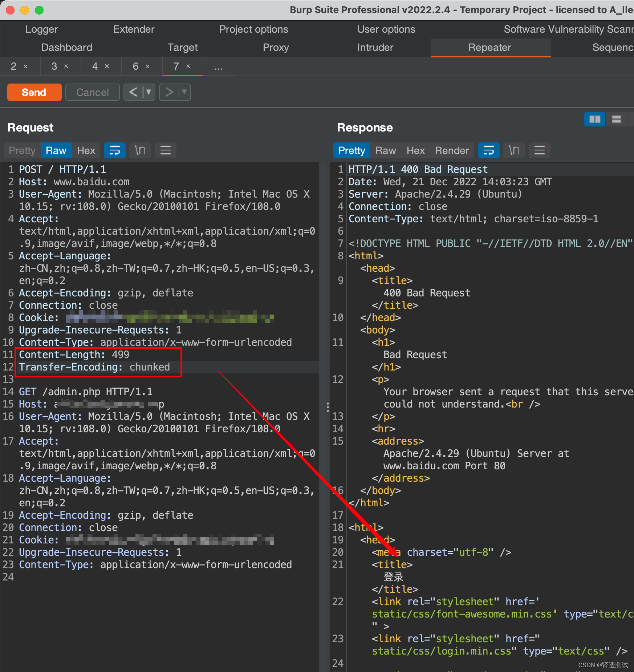Toggle word wrap in Request panel

coord(115,150)
